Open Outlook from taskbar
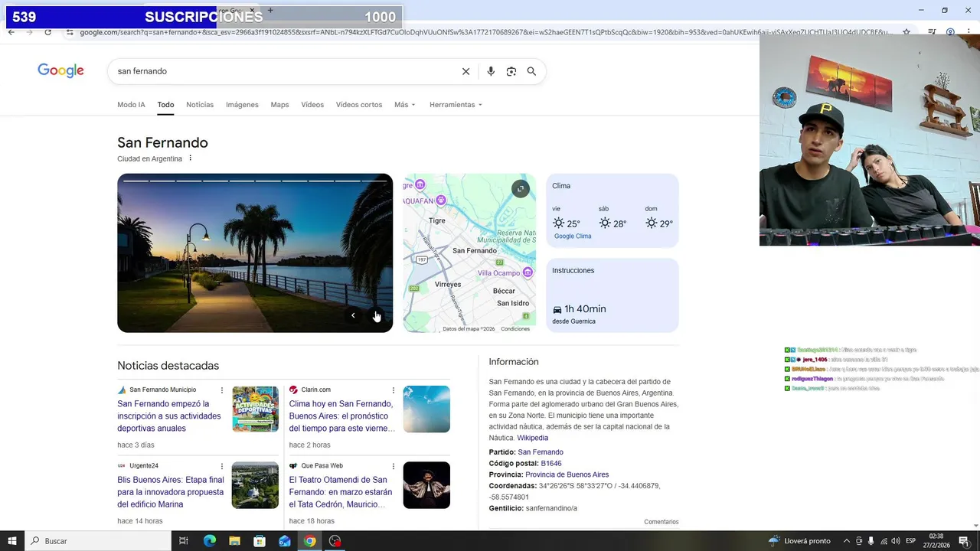The width and height of the screenshot is (980, 551). 285,541
